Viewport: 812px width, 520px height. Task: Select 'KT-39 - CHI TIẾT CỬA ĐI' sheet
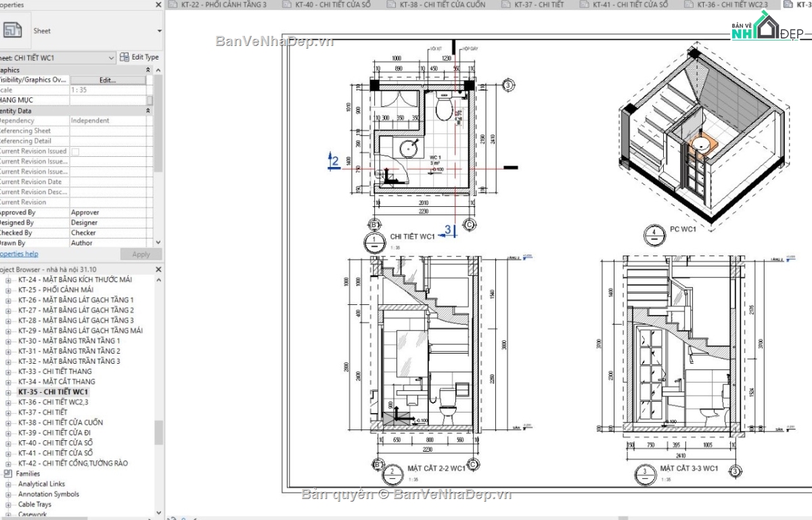[55, 433]
